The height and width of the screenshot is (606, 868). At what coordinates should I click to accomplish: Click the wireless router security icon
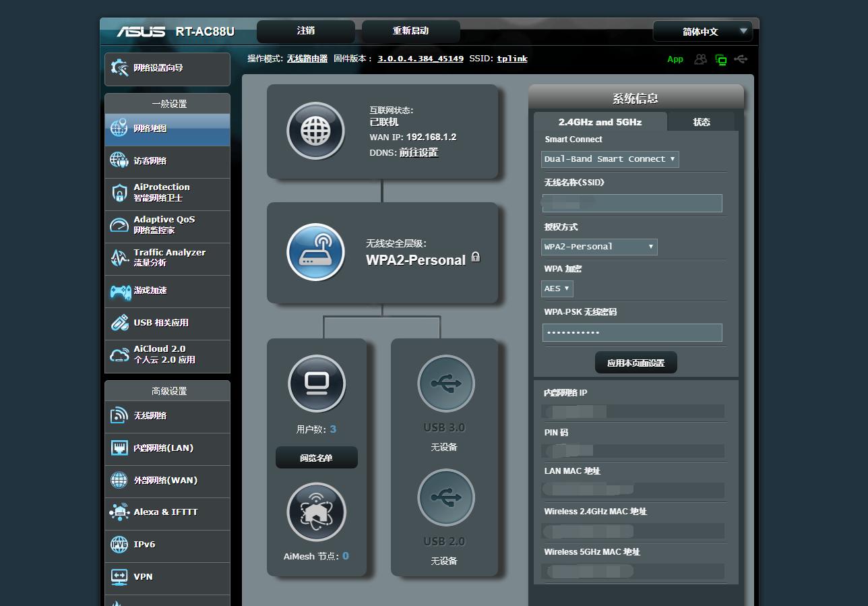315,252
